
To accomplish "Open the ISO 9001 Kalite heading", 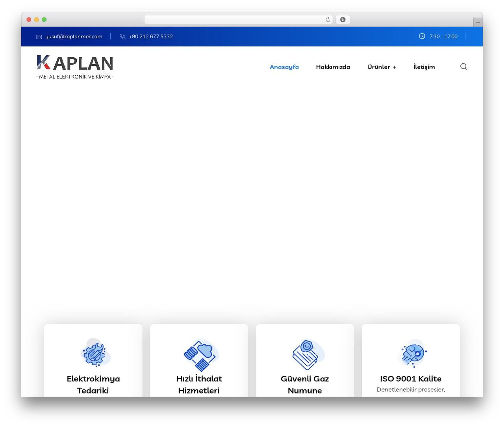I will [x=411, y=379].
